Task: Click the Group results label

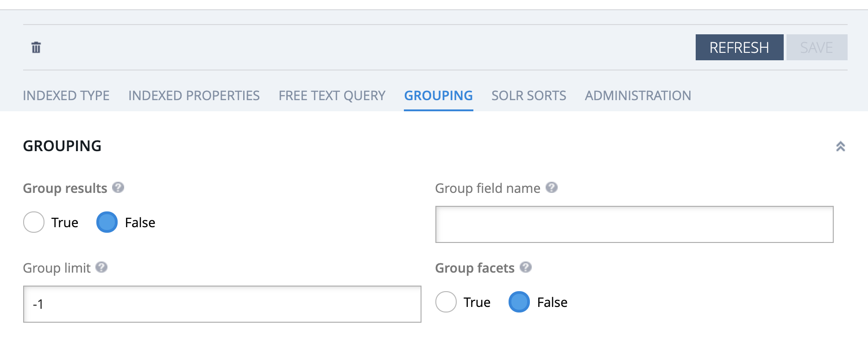Action: click(65, 188)
